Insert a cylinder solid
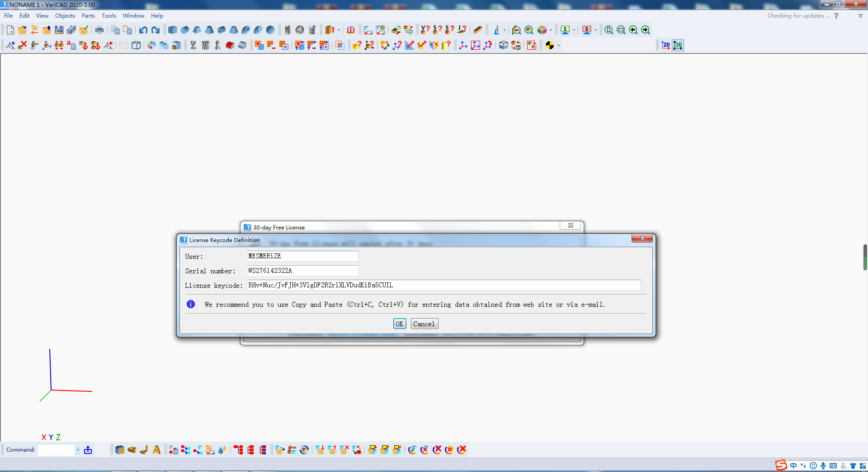This screenshot has height=472, width=868. (185, 30)
